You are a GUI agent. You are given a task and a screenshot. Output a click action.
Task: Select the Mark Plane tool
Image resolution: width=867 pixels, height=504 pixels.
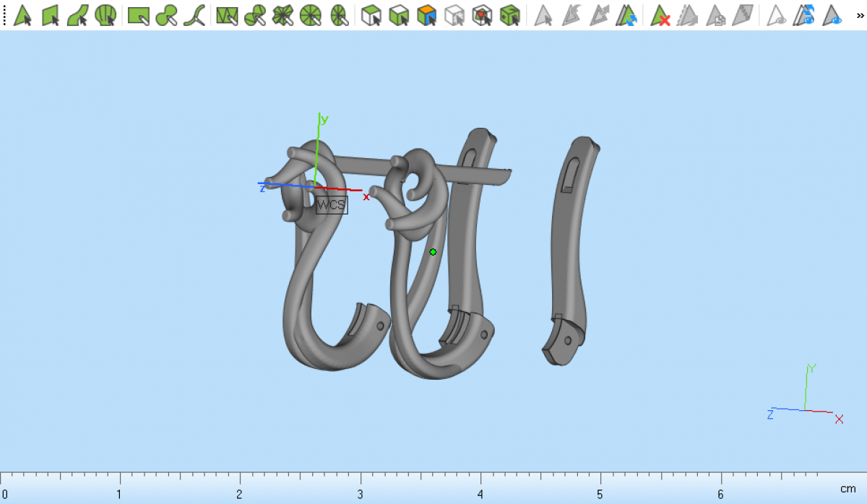(x=51, y=15)
